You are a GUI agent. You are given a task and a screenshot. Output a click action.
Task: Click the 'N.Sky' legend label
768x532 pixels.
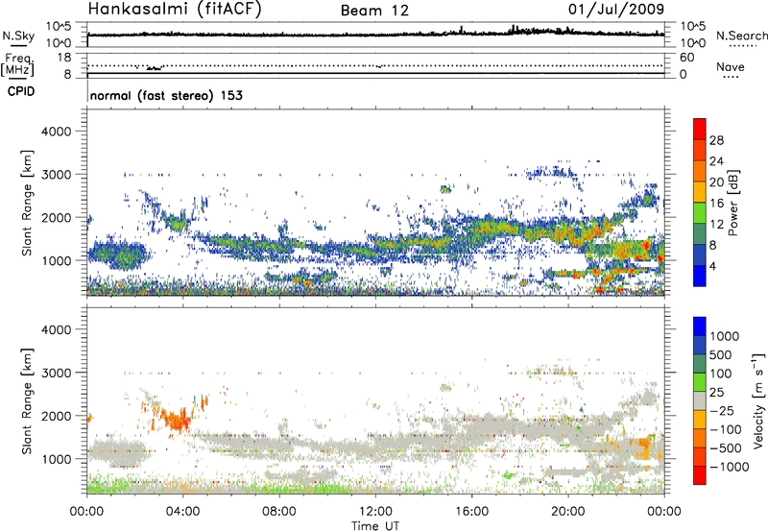coord(18,36)
